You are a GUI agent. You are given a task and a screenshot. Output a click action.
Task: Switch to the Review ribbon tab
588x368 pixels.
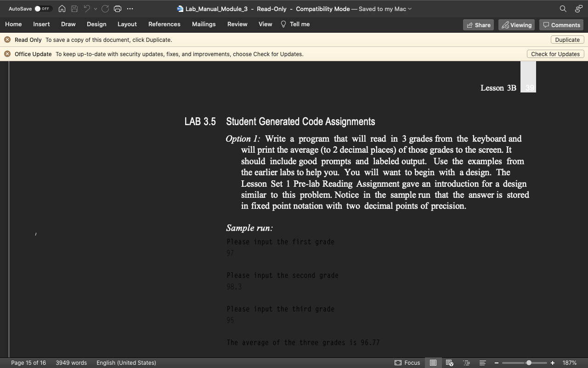[237, 24]
